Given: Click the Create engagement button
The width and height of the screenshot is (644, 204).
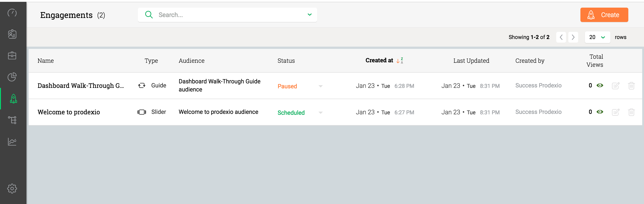Looking at the screenshot, I should pos(604,15).
